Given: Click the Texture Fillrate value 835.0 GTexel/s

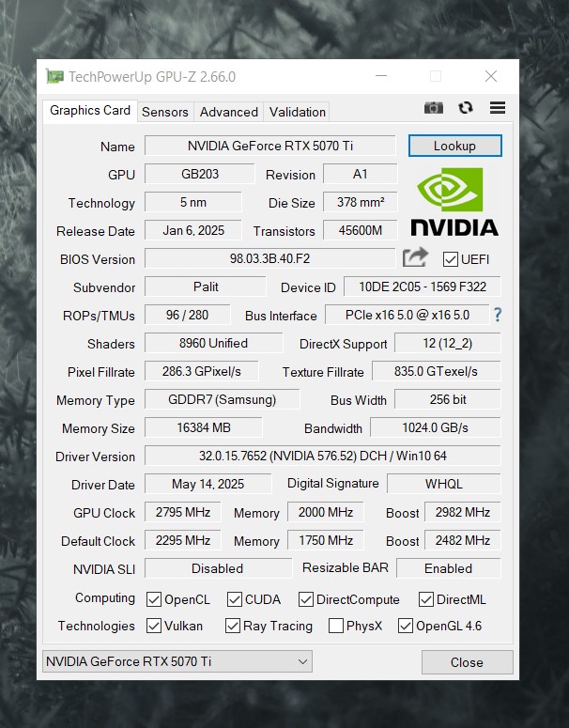Looking at the screenshot, I should pos(437,371).
